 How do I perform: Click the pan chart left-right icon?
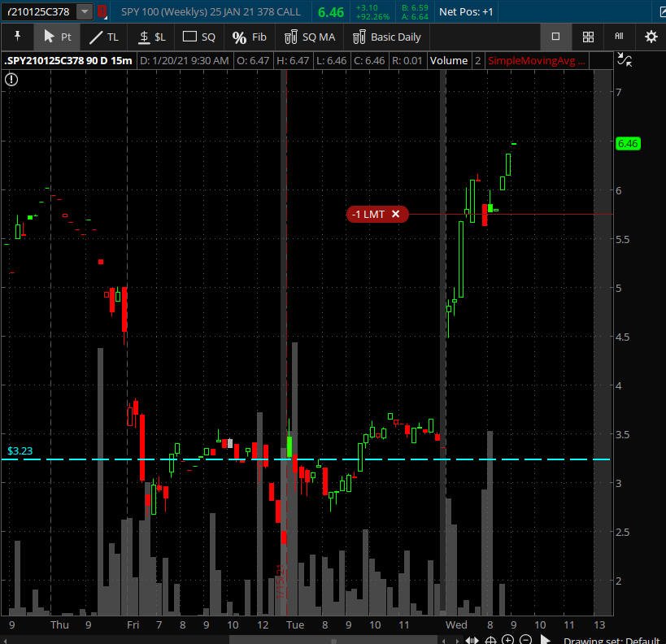pos(472,640)
